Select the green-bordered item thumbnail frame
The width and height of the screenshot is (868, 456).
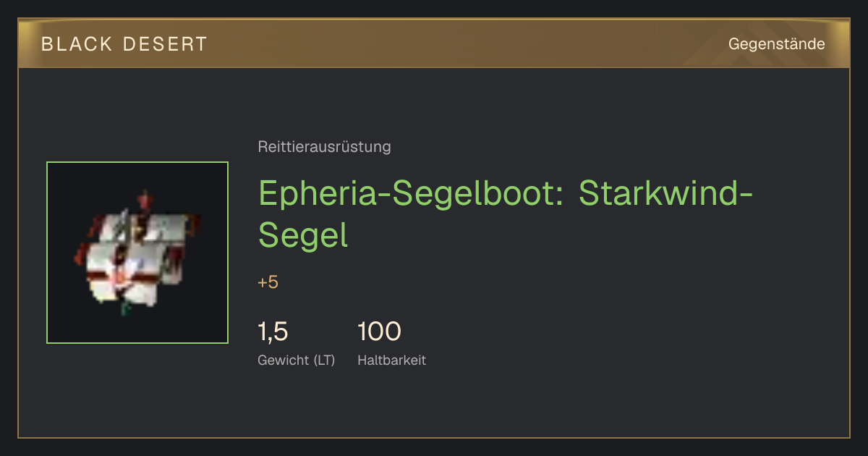[137, 253]
